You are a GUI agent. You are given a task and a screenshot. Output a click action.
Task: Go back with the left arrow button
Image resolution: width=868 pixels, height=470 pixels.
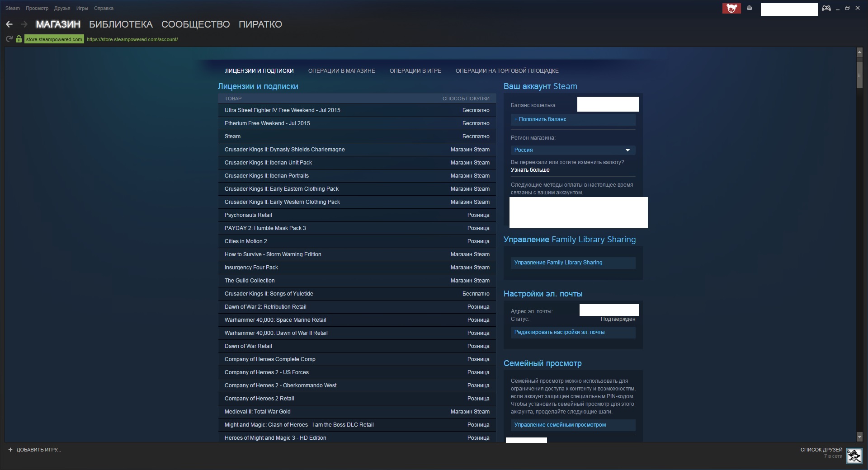(x=9, y=24)
